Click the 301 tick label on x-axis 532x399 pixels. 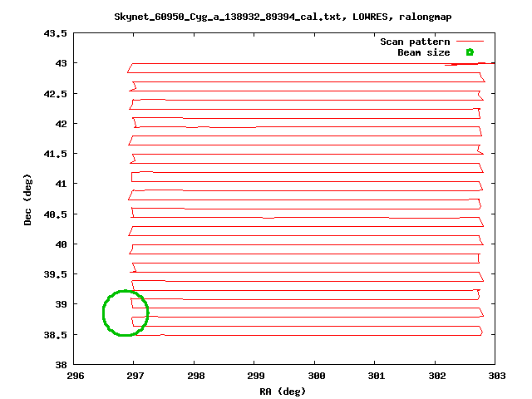pyautogui.click(x=375, y=376)
